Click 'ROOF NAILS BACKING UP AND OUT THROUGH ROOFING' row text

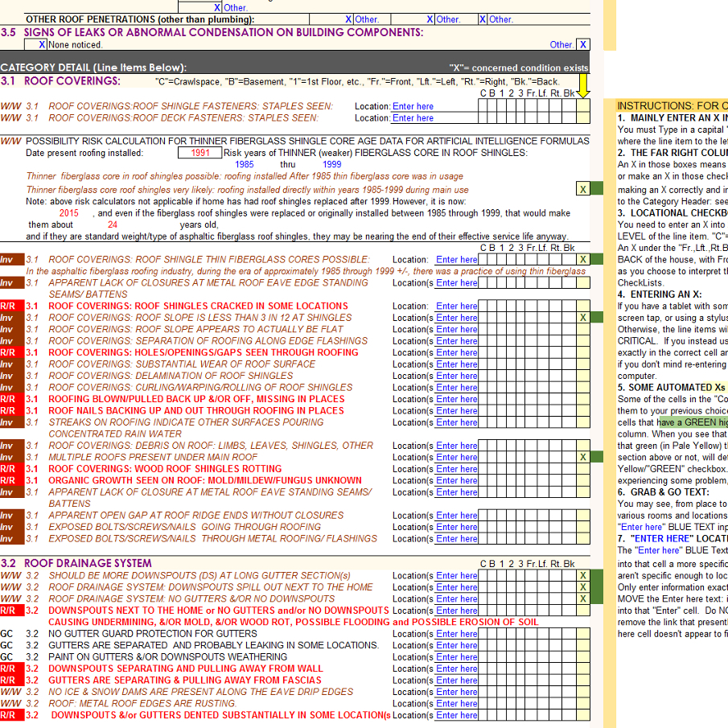[x=196, y=411]
